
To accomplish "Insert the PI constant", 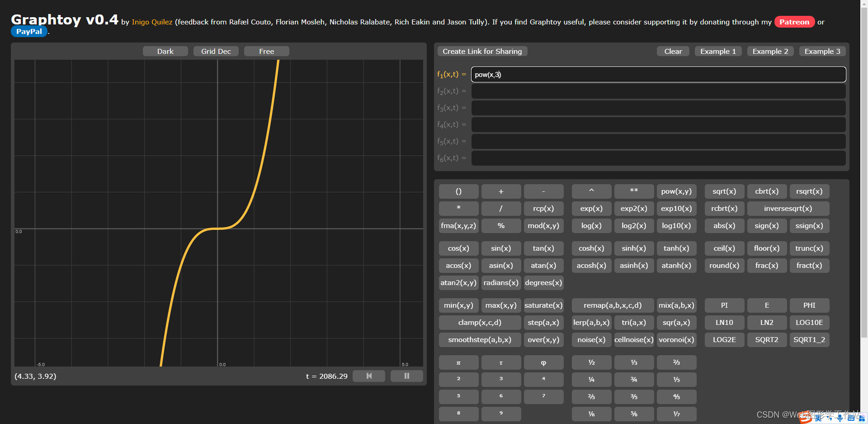I will click(724, 305).
